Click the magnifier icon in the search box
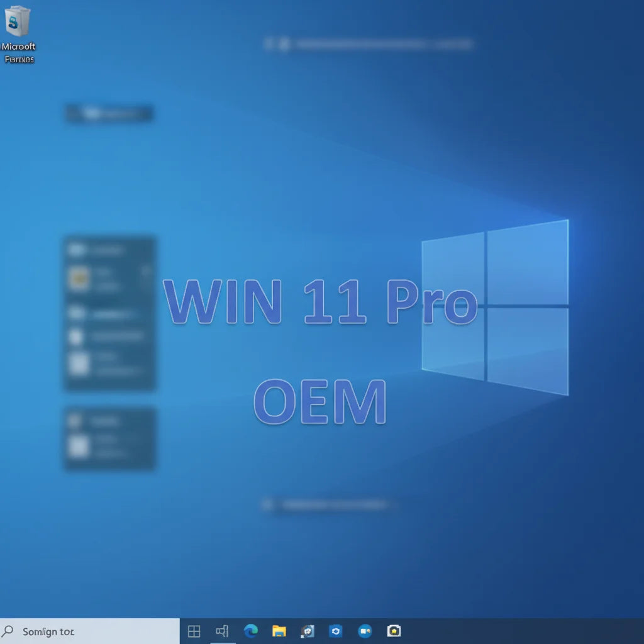Image resolution: width=644 pixels, height=644 pixels. pyautogui.click(x=8, y=630)
